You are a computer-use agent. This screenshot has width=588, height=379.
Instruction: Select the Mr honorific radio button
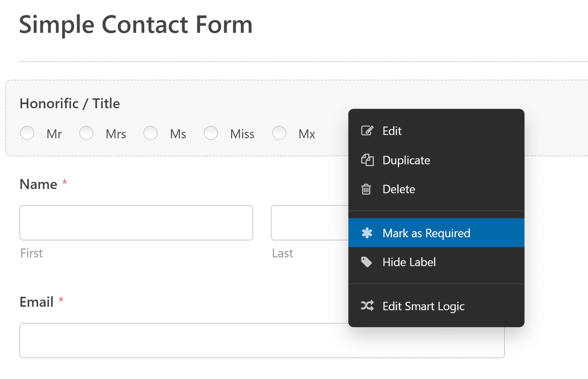(27, 133)
